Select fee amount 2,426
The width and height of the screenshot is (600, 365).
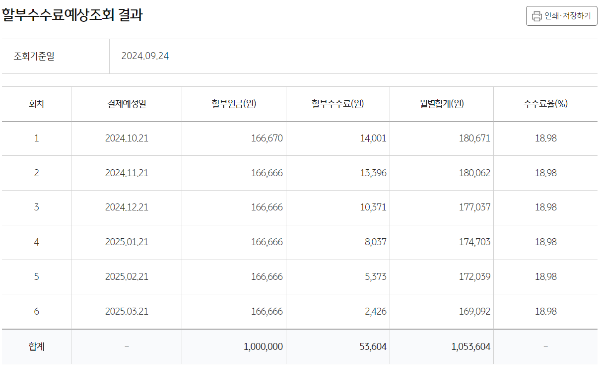click(375, 311)
